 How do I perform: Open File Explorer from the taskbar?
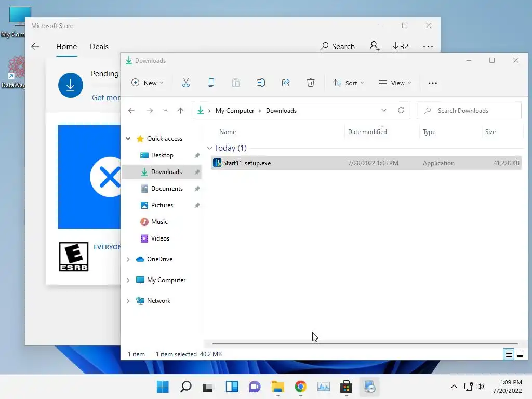coord(277,387)
